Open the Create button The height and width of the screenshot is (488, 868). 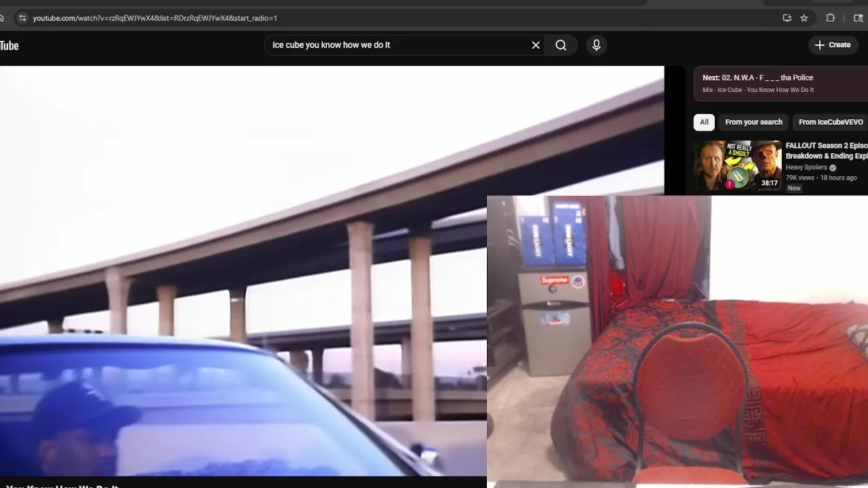tap(833, 45)
